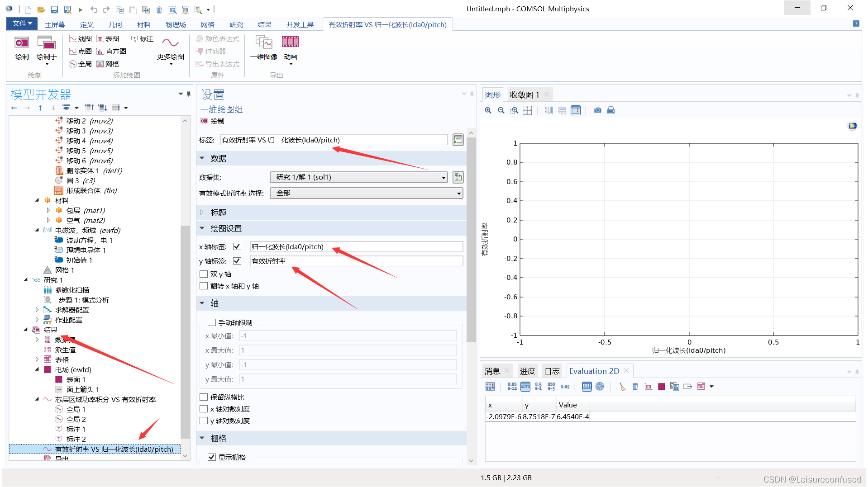Switch to 结果 ribbon tab
868x487 pixels.
tap(264, 25)
